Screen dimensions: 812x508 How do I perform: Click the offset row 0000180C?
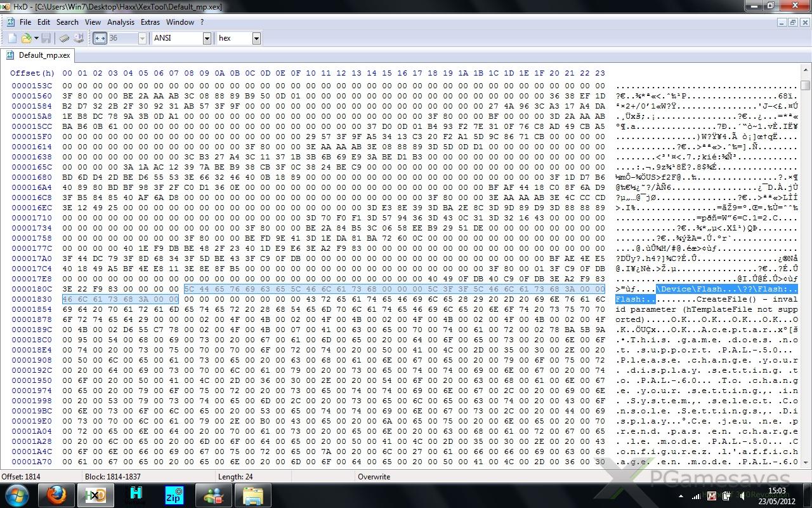click(32, 289)
